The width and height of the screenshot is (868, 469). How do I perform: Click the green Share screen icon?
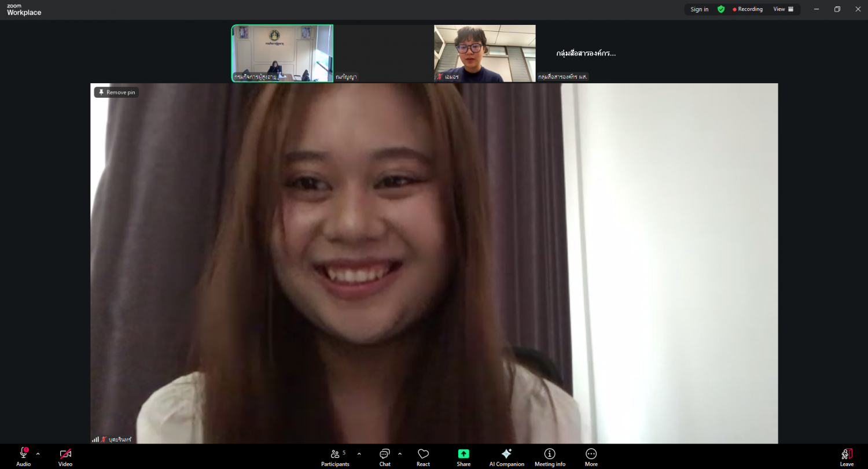click(464, 455)
